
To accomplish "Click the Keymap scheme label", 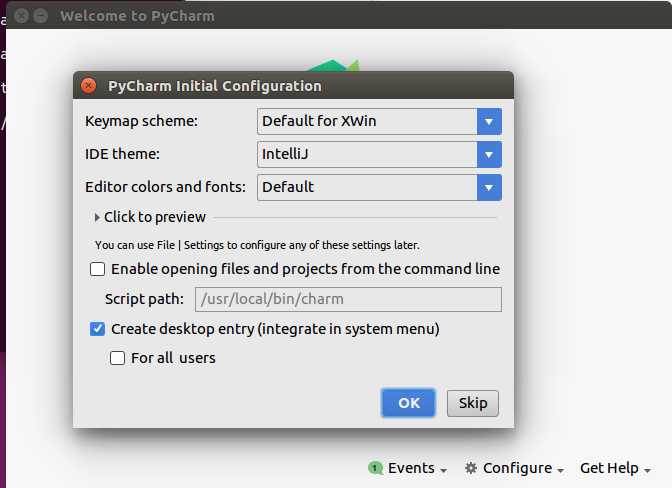I will click(x=141, y=121).
